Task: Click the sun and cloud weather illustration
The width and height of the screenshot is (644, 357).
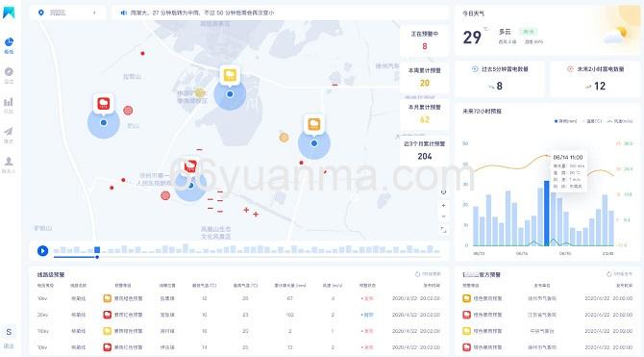Action: click(x=616, y=35)
